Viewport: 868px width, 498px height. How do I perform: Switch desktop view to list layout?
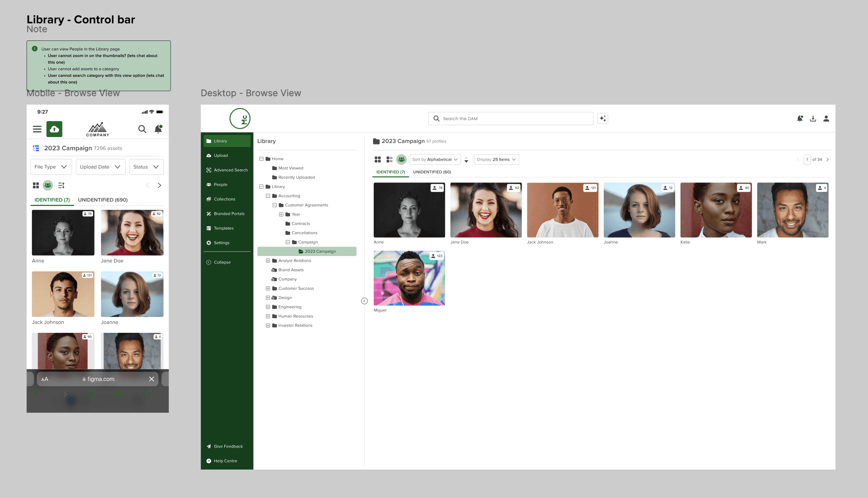click(389, 159)
